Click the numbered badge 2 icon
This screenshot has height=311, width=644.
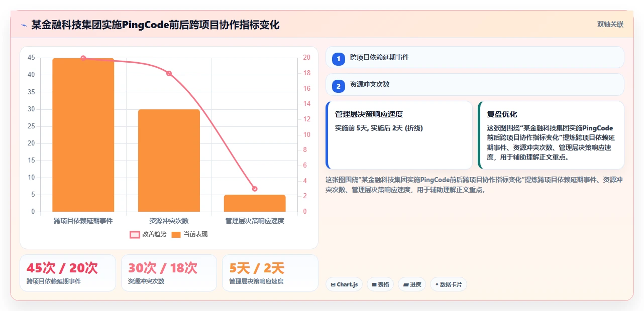point(339,86)
